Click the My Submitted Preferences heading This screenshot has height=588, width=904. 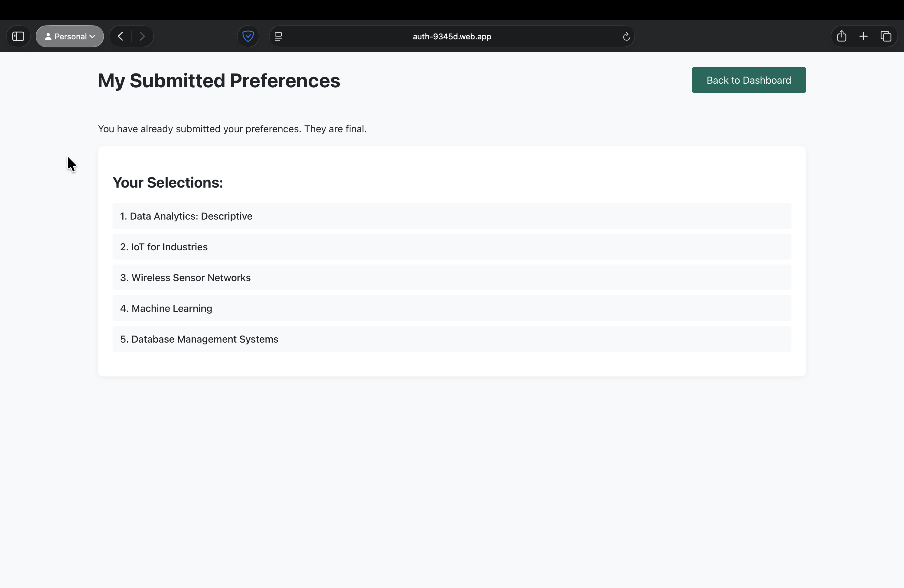tap(218, 80)
